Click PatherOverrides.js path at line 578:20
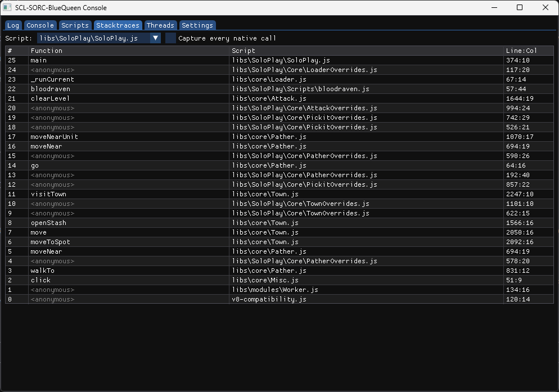Image resolution: width=559 pixels, height=392 pixels. point(304,261)
